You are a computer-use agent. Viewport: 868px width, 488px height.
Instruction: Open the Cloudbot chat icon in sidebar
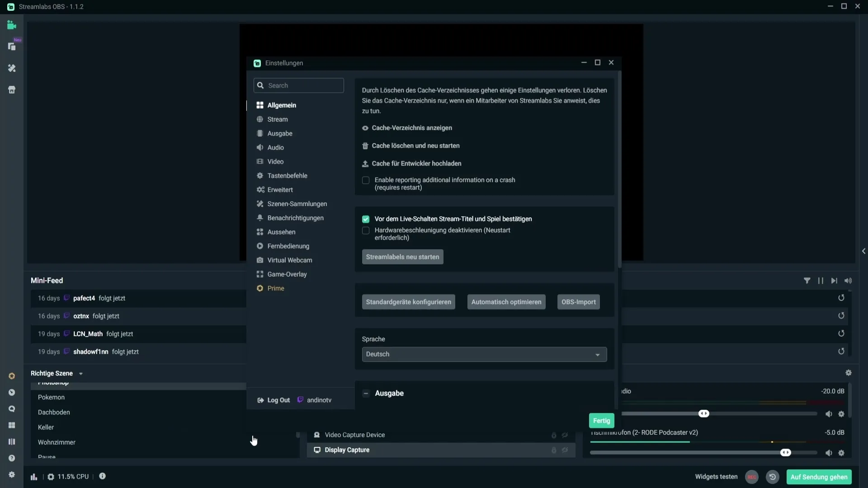pyautogui.click(x=12, y=409)
